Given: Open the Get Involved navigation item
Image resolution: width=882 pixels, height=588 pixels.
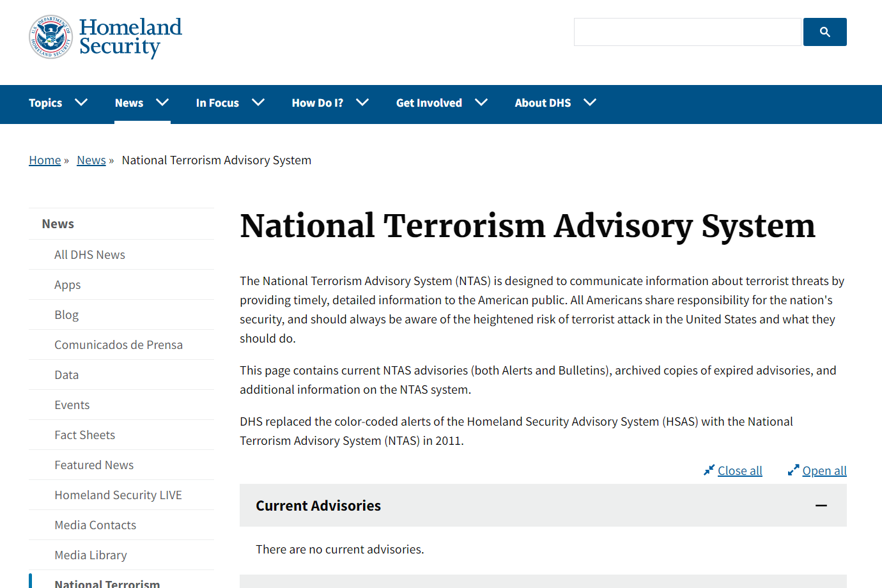Looking at the screenshot, I should (429, 103).
